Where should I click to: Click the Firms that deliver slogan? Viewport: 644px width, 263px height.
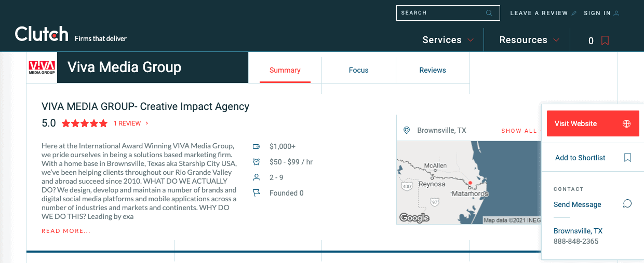coord(101,38)
